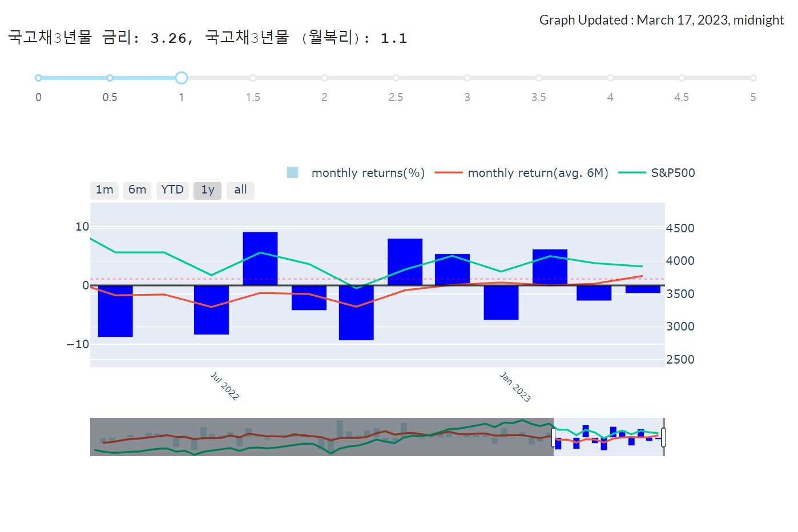
Task: Click the 3000 right-axis label
Action: pos(680,327)
